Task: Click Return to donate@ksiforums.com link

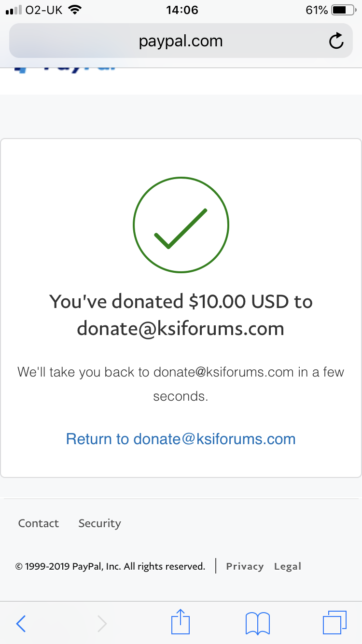Action: [x=181, y=439]
